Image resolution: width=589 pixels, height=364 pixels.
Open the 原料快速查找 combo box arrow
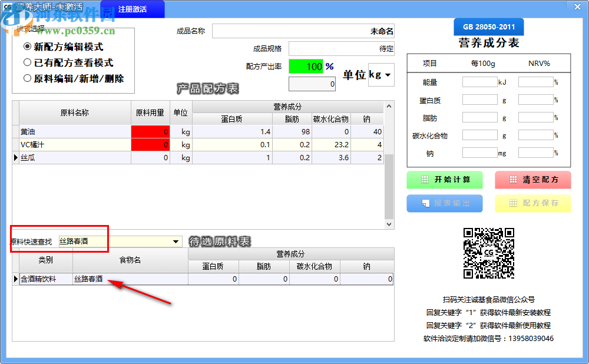coord(176,241)
